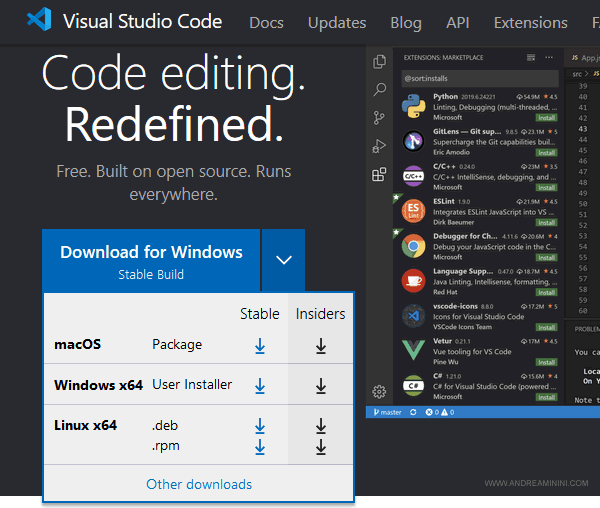Open the Explorer files icon in the activity bar
The height and width of the screenshot is (508, 600).
[x=379, y=62]
